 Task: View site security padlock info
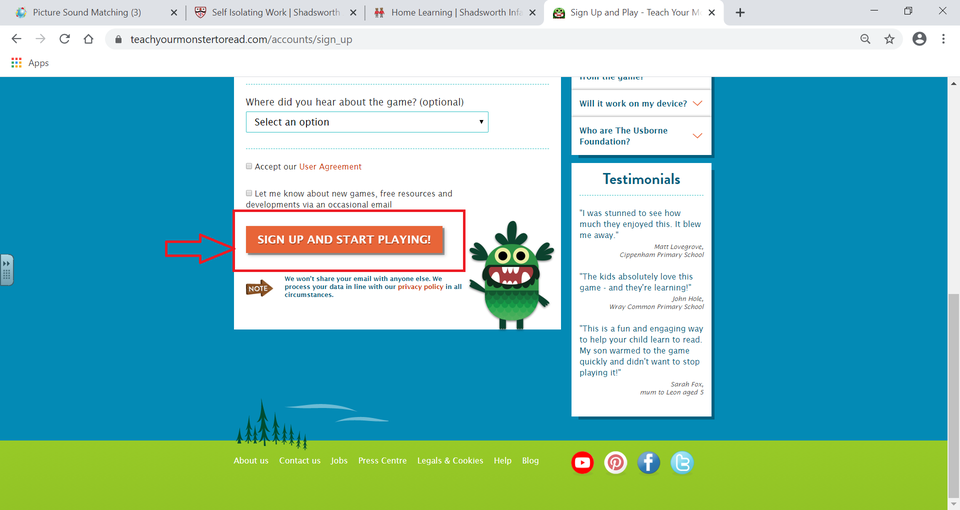118,39
